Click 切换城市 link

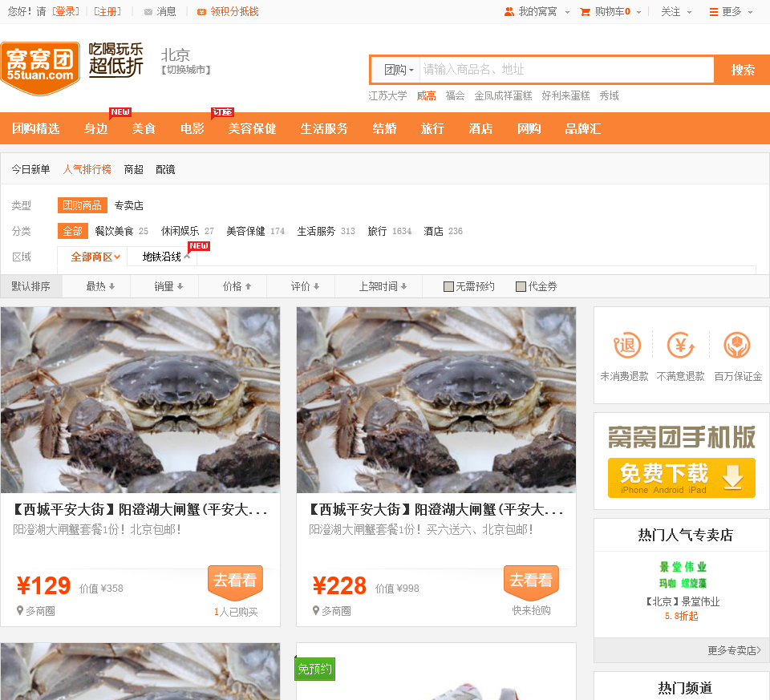(186, 71)
